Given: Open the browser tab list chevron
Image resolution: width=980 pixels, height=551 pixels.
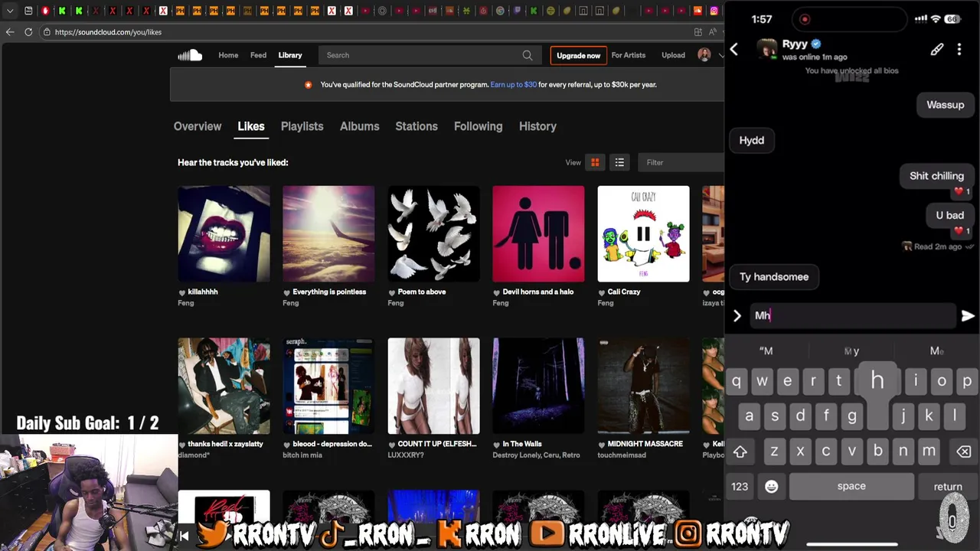Looking at the screenshot, I should 10,11.
